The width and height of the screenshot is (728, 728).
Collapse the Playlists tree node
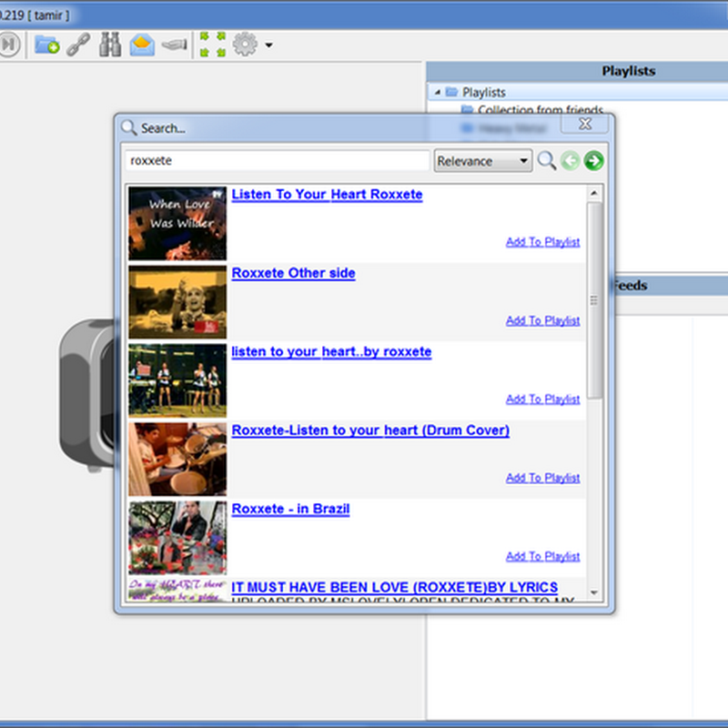tap(438, 92)
